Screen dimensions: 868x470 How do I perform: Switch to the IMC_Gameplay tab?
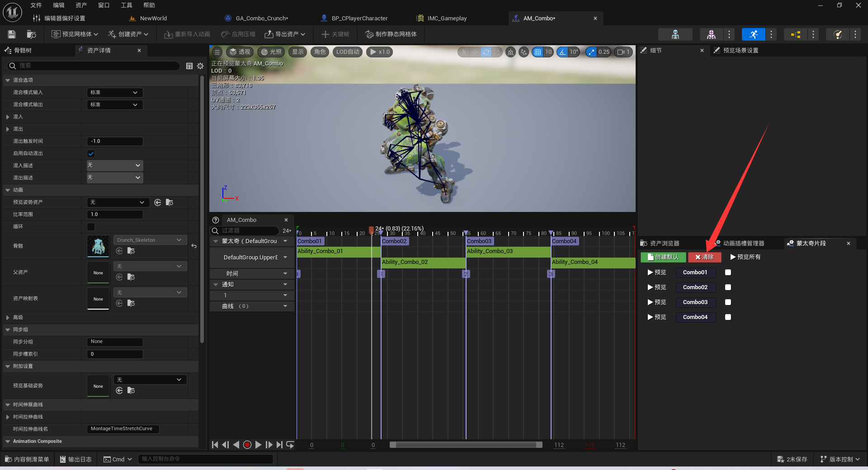click(447, 18)
